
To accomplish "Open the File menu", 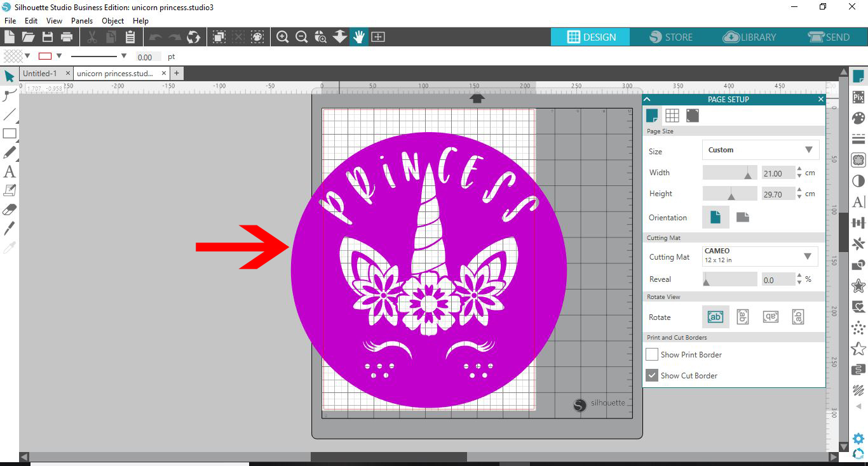I will point(10,21).
